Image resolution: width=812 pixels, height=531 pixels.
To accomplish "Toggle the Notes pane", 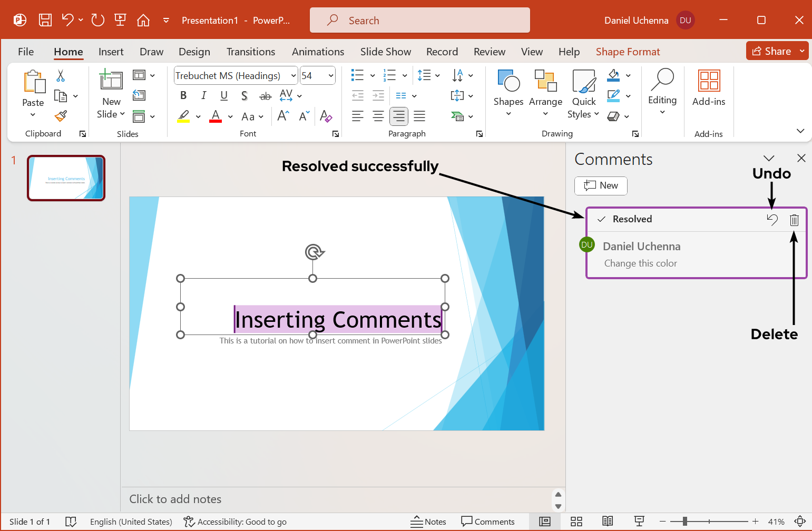I will [x=428, y=522].
